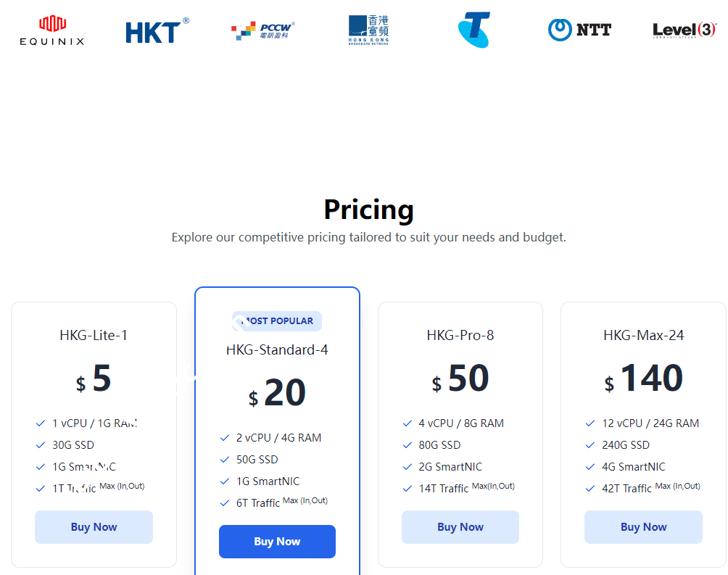Click the Level(3) logo
The width and height of the screenshot is (728, 575).
684,30
